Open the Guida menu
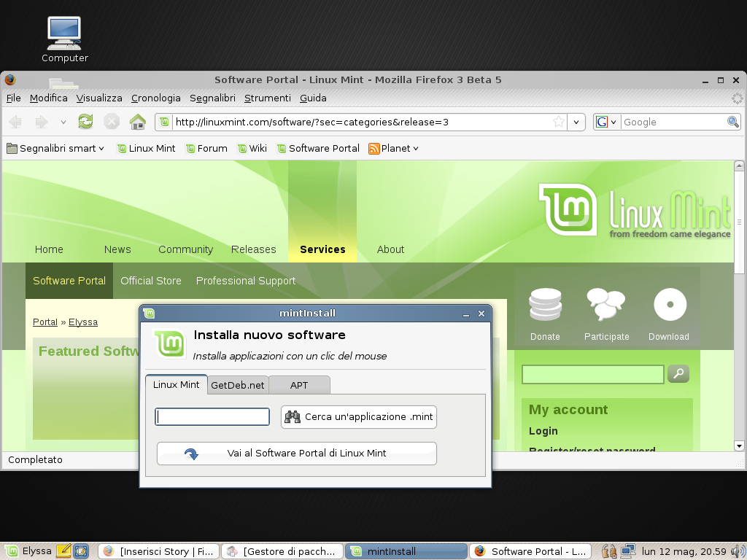 313,98
